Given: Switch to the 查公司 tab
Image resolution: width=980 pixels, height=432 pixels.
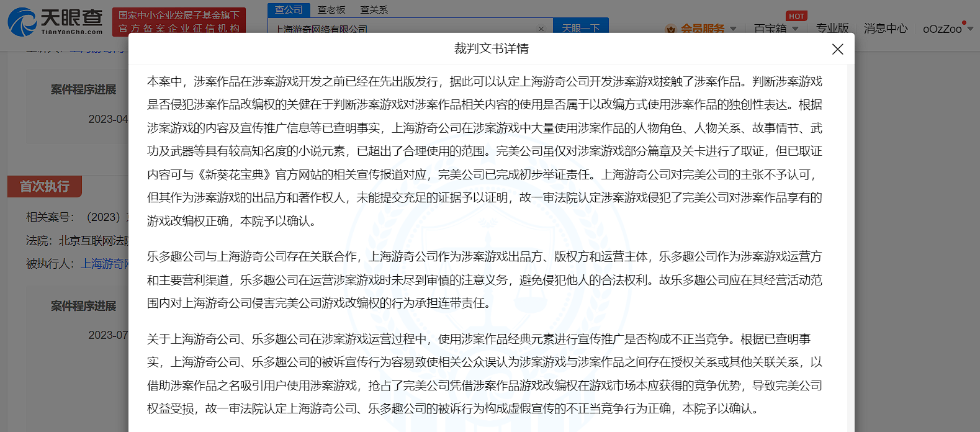Looking at the screenshot, I should [x=289, y=10].
